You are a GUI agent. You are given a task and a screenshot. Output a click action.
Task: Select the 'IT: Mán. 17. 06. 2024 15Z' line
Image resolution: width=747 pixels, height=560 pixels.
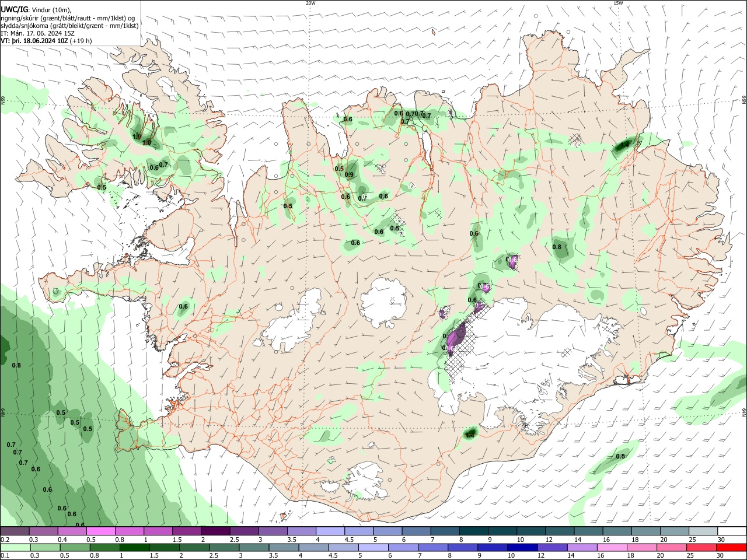(x=37, y=33)
